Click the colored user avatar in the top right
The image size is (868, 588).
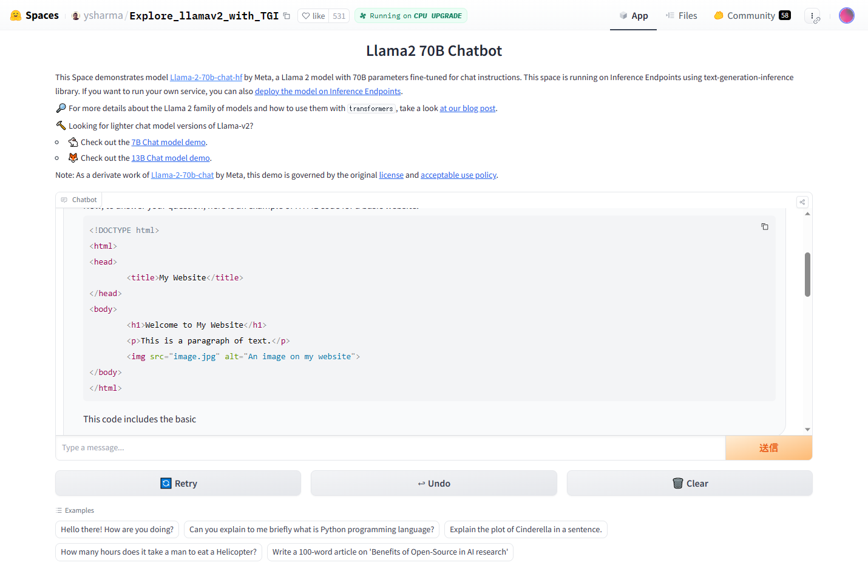846,15
